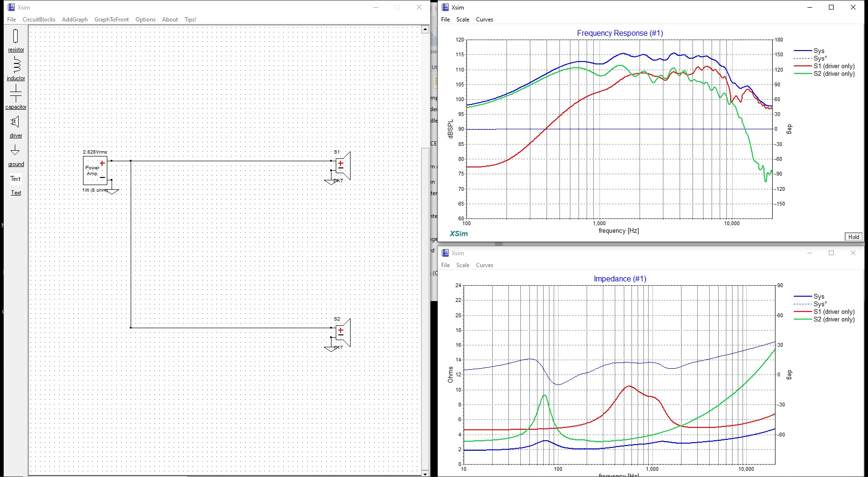Open Scale menu in Impedance window
Screen dimensions: 868x477
tap(463, 265)
